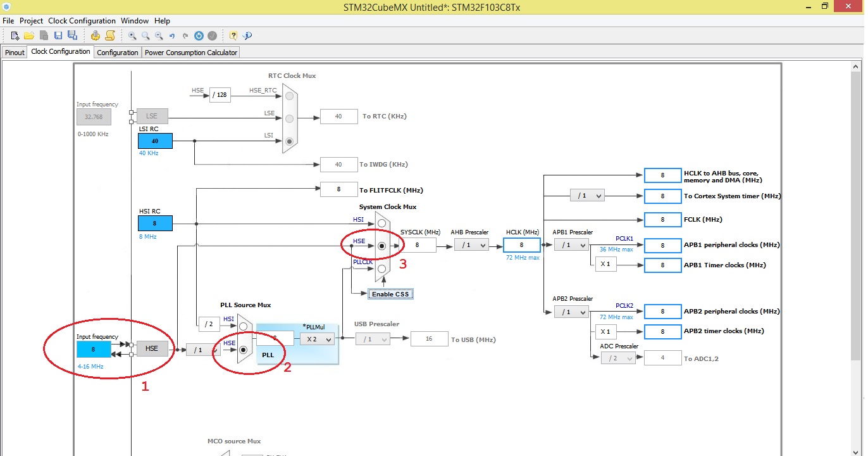Click the best-fit zoom magnifier icon

point(146,36)
